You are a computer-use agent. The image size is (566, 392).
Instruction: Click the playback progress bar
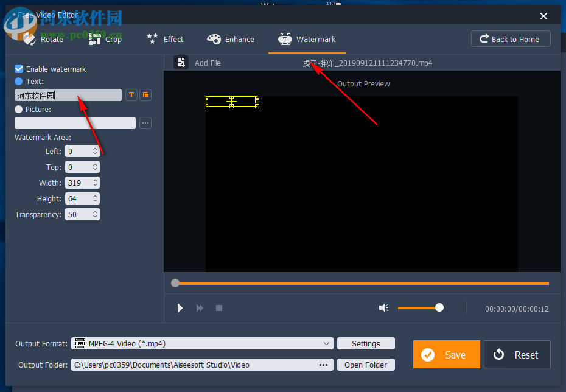coord(362,283)
